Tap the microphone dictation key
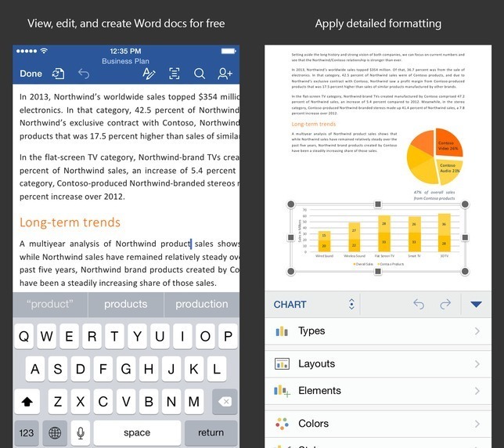Image resolution: width=504 pixels, height=448 pixels. pyautogui.click(x=81, y=433)
